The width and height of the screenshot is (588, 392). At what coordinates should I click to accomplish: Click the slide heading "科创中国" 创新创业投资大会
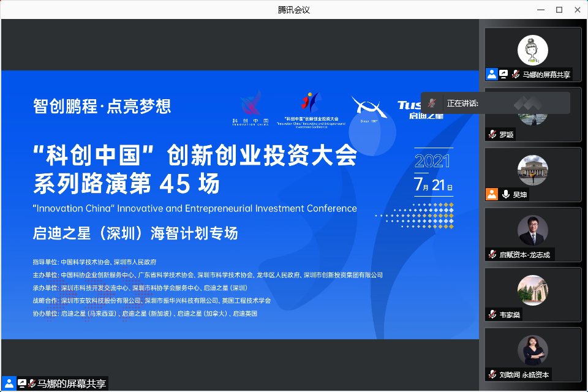195,155
